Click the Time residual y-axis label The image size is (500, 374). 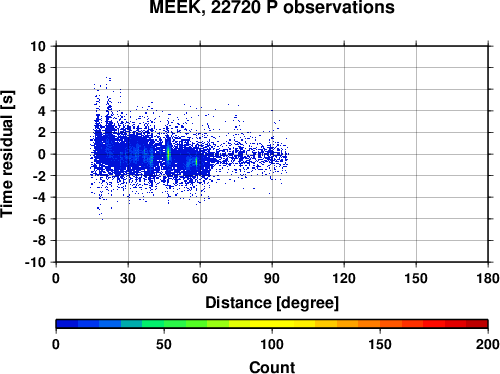click(7, 154)
